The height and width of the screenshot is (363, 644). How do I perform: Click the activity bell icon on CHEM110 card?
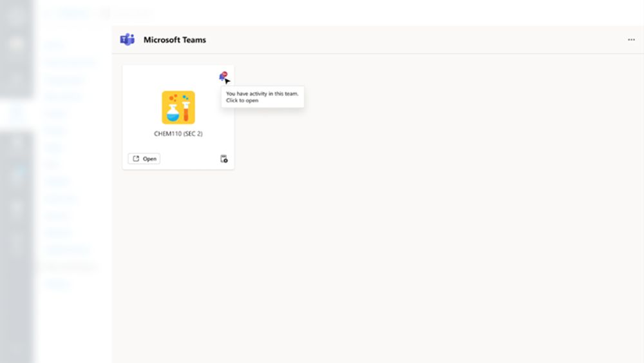[222, 77]
